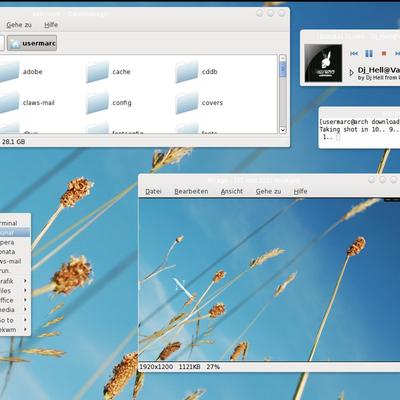The width and height of the screenshot is (400, 400).
Task: Click the album cover art thumbnail
Action: [x=323, y=63]
